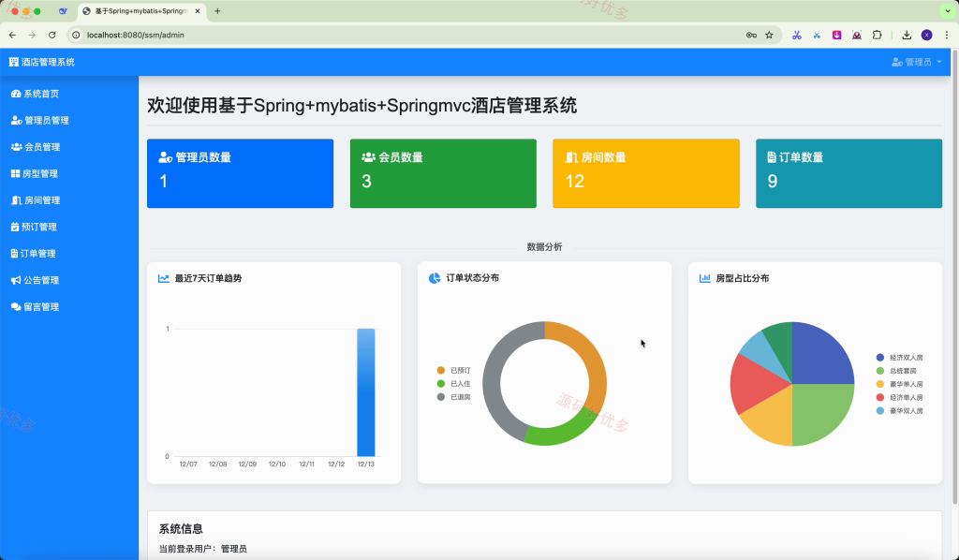Click the megaphone icon beside 公告管理
959x560 pixels.
[16, 280]
